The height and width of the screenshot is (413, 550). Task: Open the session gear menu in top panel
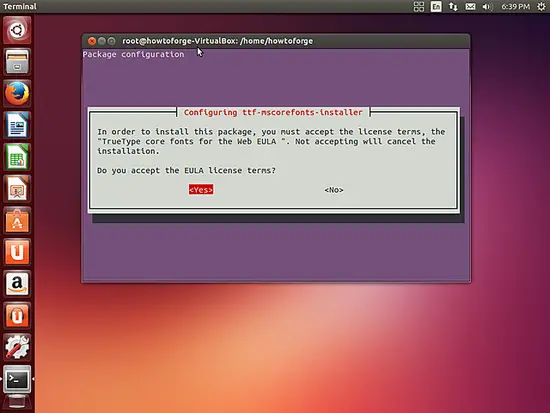541,7
